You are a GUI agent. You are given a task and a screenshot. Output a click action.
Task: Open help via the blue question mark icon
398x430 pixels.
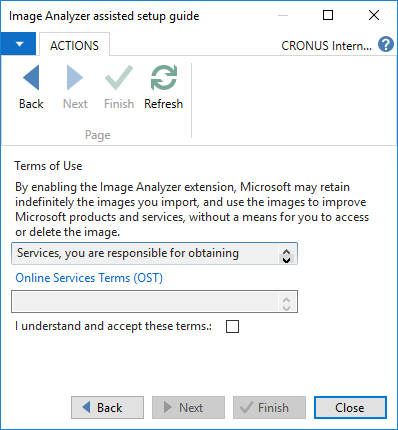pos(386,44)
